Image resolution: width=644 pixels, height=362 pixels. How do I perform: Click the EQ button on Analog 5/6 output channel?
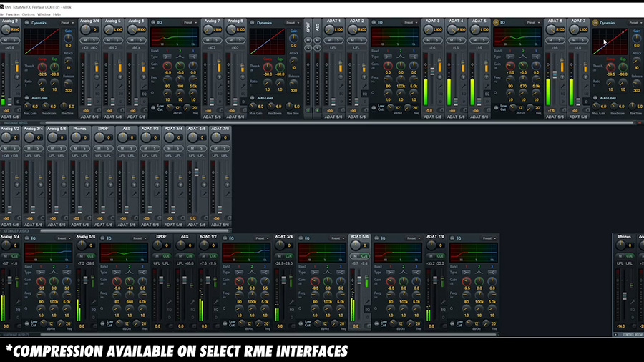click(94, 310)
